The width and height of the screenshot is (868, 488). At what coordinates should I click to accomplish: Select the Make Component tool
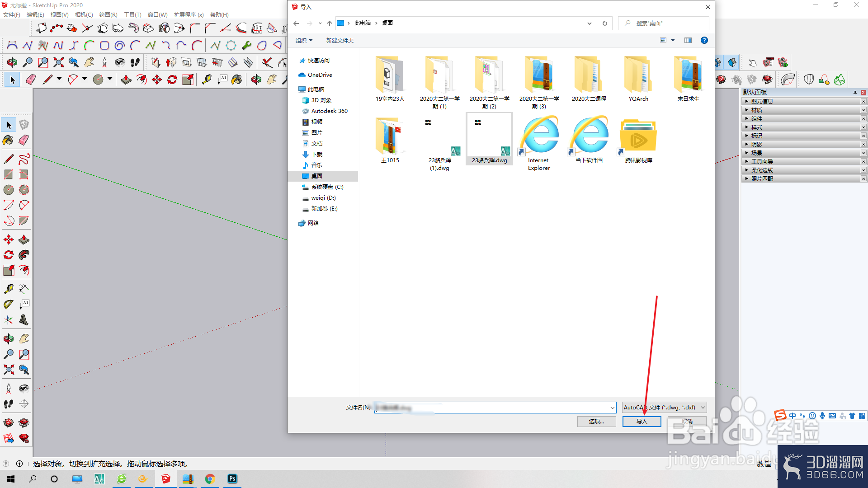(x=24, y=125)
